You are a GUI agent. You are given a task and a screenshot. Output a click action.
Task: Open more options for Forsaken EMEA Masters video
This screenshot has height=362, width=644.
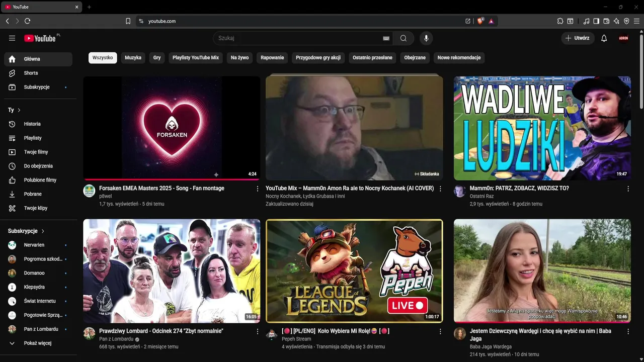pyautogui.click(x=258, y=189)
